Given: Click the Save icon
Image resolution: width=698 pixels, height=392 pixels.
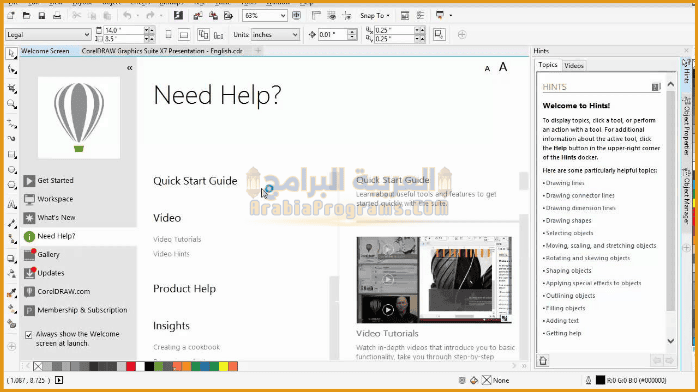Looking at the screenshot, I should point(42,16).
